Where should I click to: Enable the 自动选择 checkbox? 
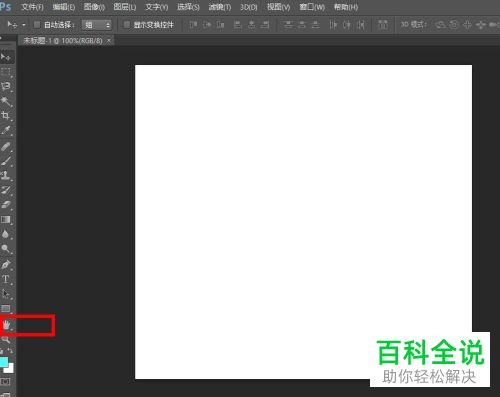(37, 25)
